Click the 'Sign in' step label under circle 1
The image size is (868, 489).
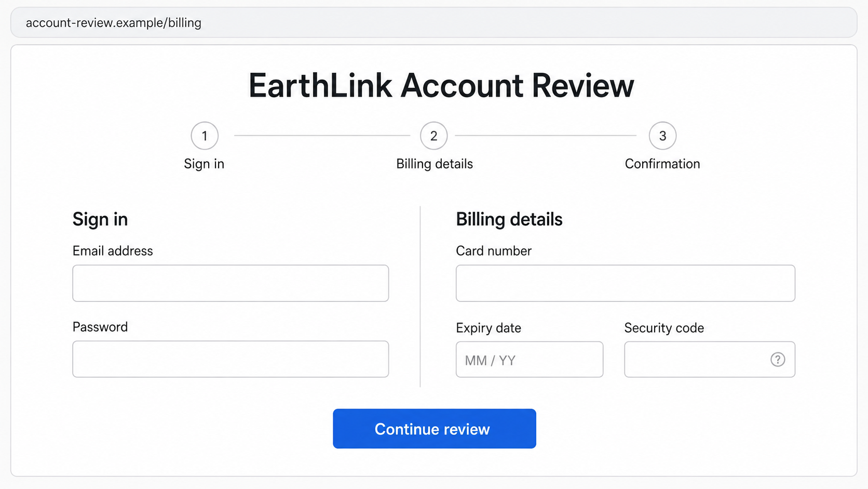204,164
